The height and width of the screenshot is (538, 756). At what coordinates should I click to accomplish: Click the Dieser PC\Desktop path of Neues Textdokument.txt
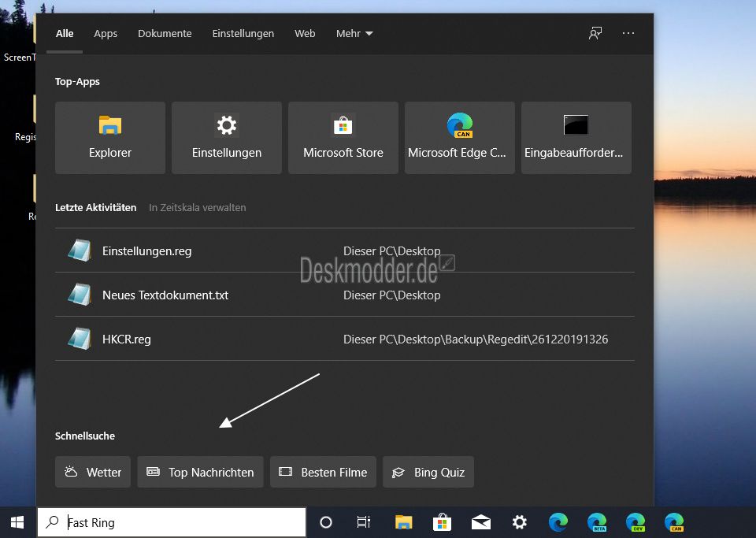391,295
